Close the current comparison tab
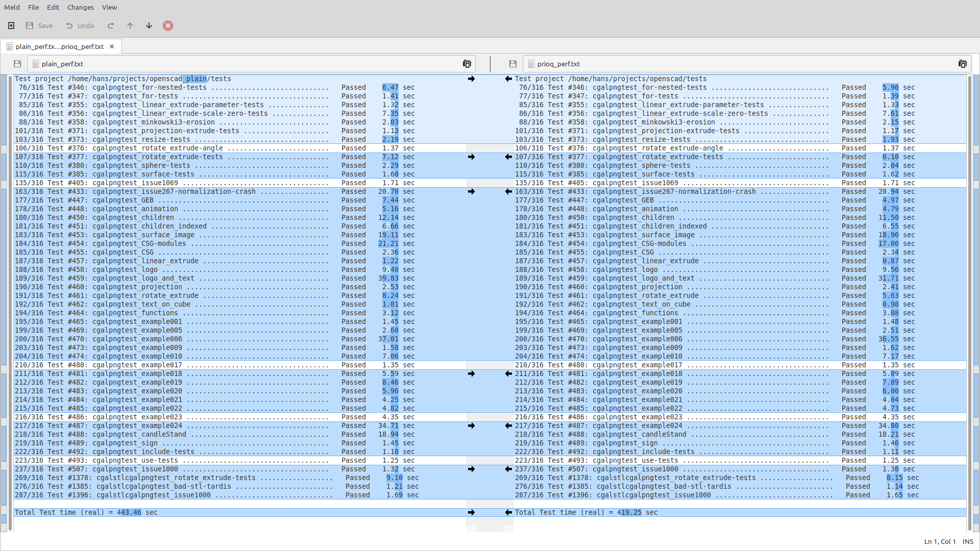 [112, 46]
